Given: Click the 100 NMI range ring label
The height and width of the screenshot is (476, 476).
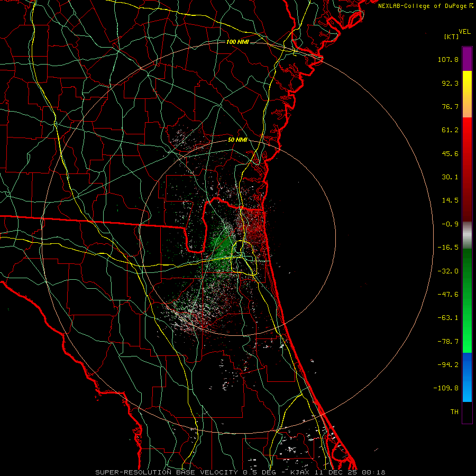Looking at the screenshot, I should 237,42.
